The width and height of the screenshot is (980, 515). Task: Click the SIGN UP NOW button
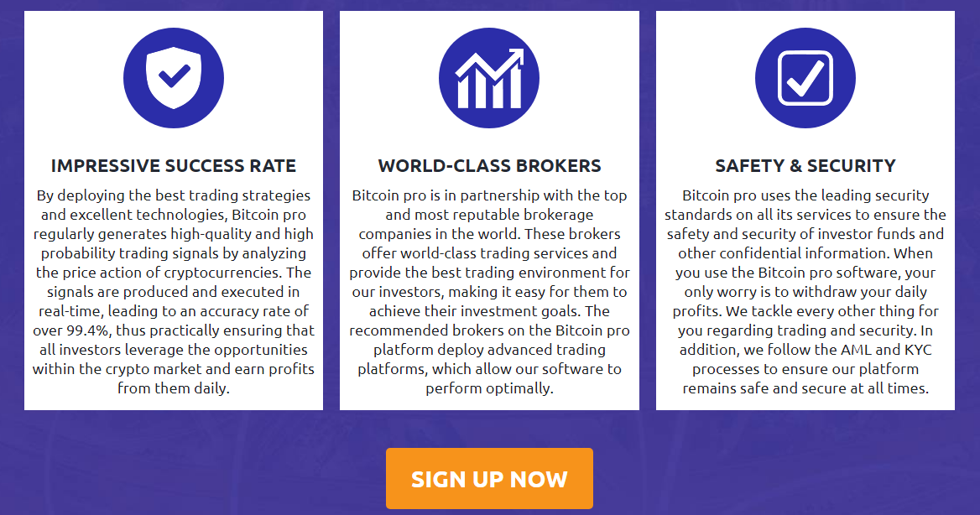489,478
